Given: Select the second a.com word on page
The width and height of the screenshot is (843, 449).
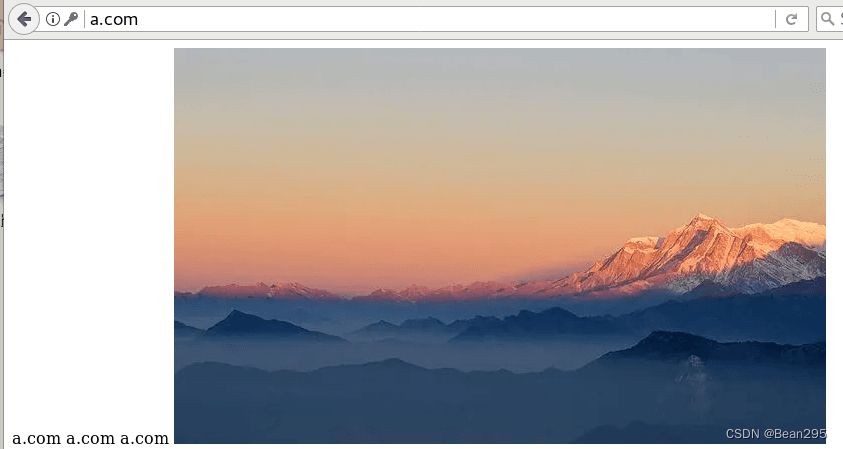Looking at the screenshot, I should [x=90, y=438].
